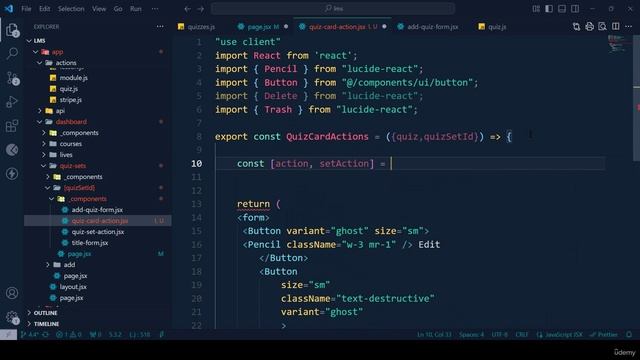Go back with the left arrow
This screenshot has width=640, height=360.
[x=187, y=9]
